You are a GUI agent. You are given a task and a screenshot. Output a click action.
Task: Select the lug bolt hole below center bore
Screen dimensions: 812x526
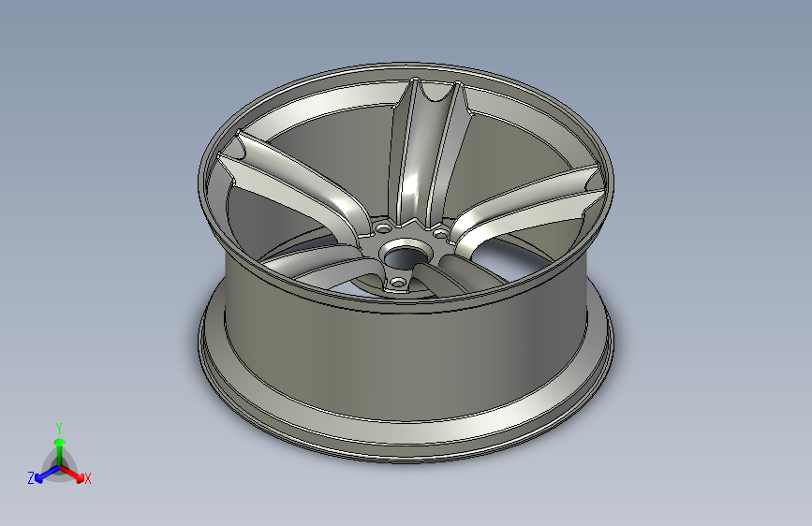tap(399, 283)
